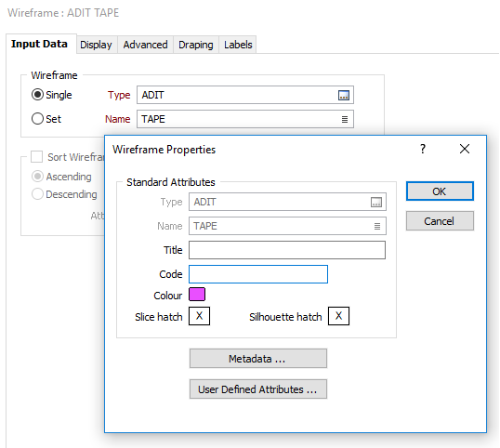This screenshot has width=500, height=448.
Task: Click the OK button
Action: click(x=440, y=191)
